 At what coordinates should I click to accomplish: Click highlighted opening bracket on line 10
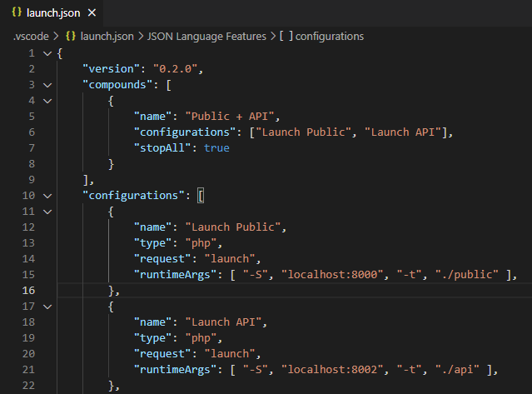click(201, 196)
